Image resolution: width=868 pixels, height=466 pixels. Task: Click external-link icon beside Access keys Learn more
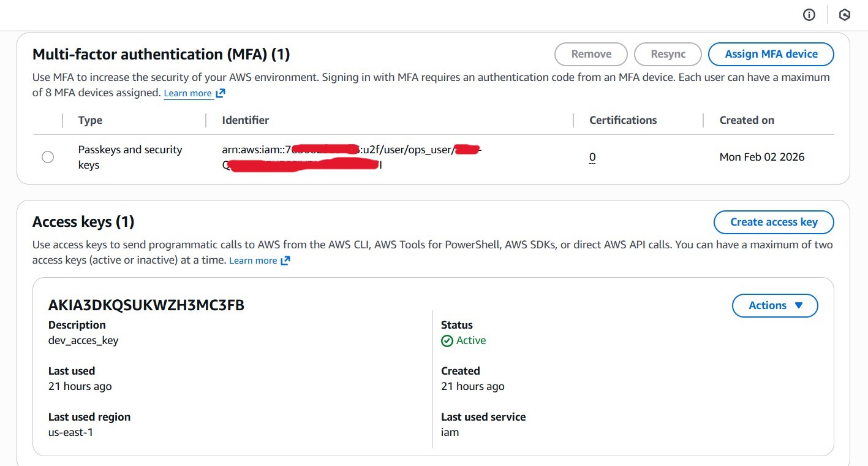click(x=285, y=261)
